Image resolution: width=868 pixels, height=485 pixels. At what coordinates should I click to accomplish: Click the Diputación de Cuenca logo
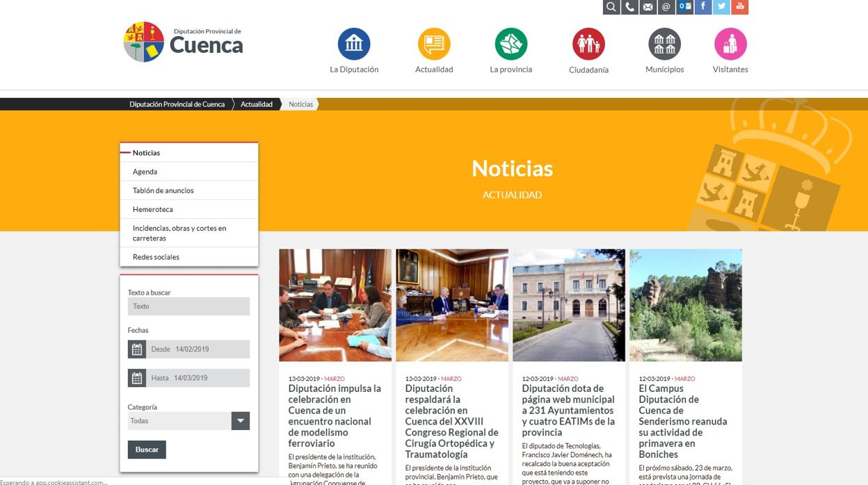point(184,42)
